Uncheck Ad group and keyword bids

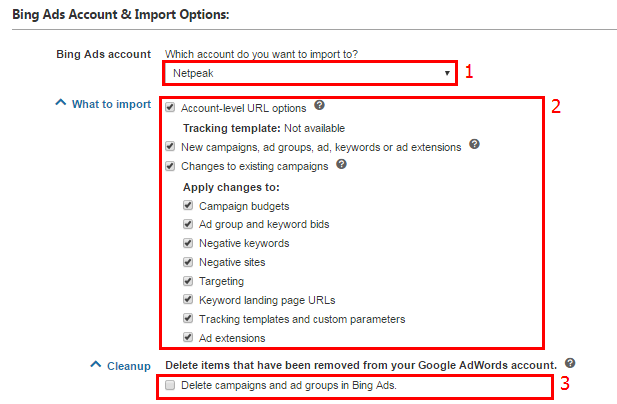(x=188, y=224)
